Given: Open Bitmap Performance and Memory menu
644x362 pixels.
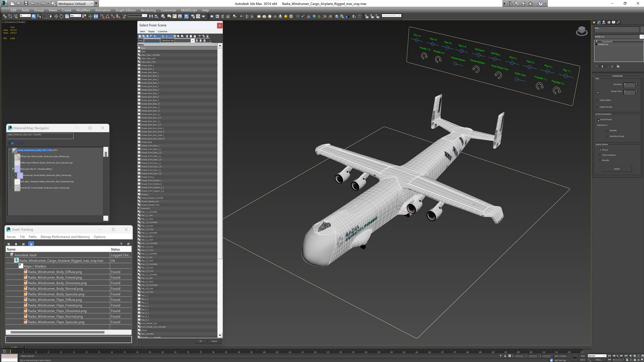Looking at the screenshot, I should pos(65,237).
